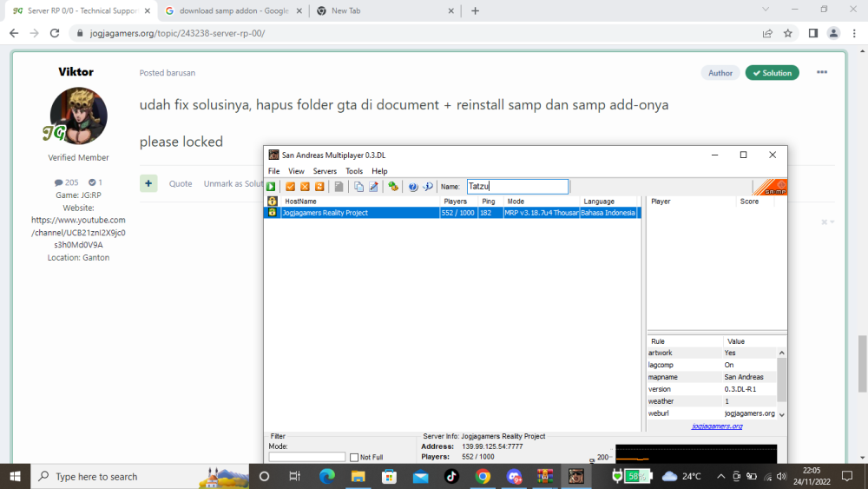Click the green Solution badge
This screenshot has width=868, height=489.
coord(773,73)
